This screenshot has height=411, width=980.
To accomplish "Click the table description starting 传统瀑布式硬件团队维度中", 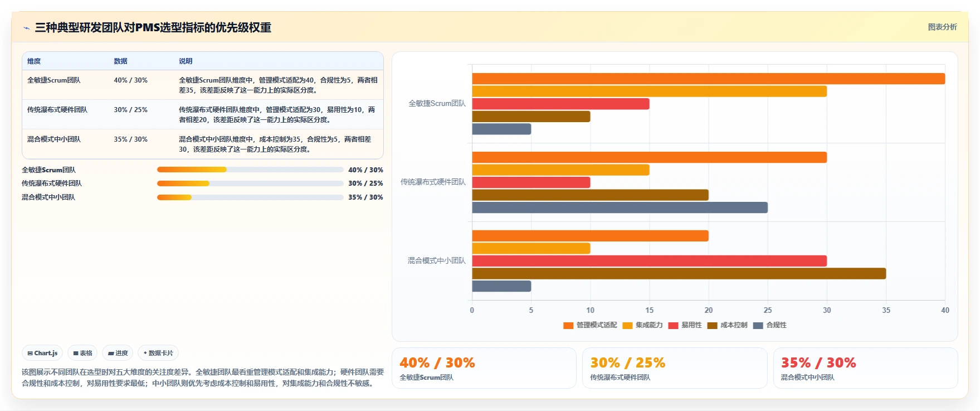I will point(278,115).
